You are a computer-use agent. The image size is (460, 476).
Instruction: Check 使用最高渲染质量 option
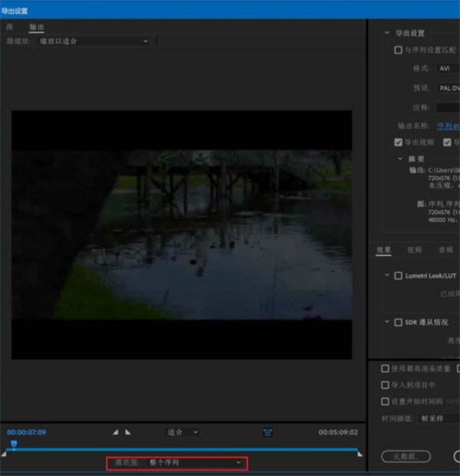[x=385, y=369]
